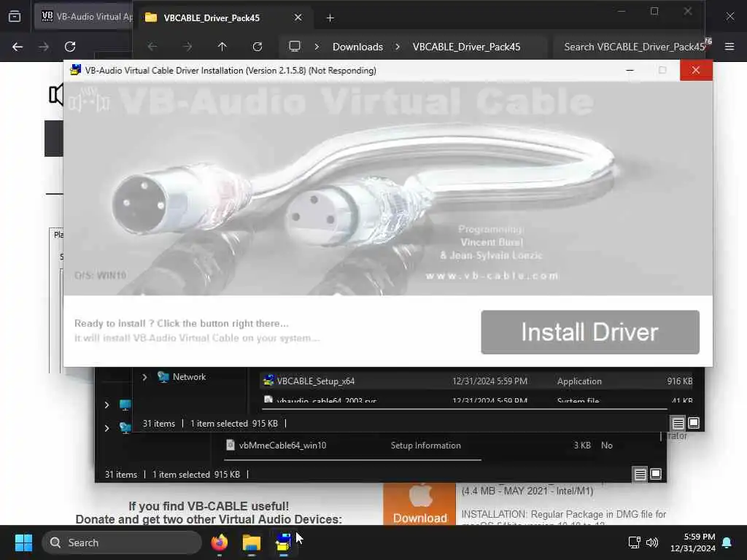This screenshot has width=747, height=560.
Task: Open the Windows Start menu
Action: click(23, 542)
